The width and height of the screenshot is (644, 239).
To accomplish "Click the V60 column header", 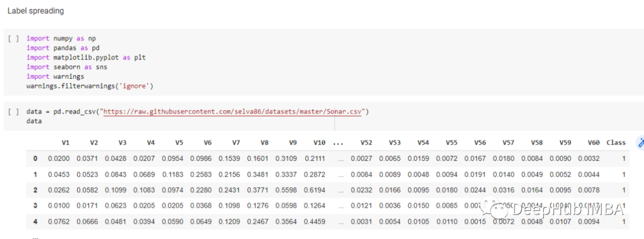I will tap(593, 143).
